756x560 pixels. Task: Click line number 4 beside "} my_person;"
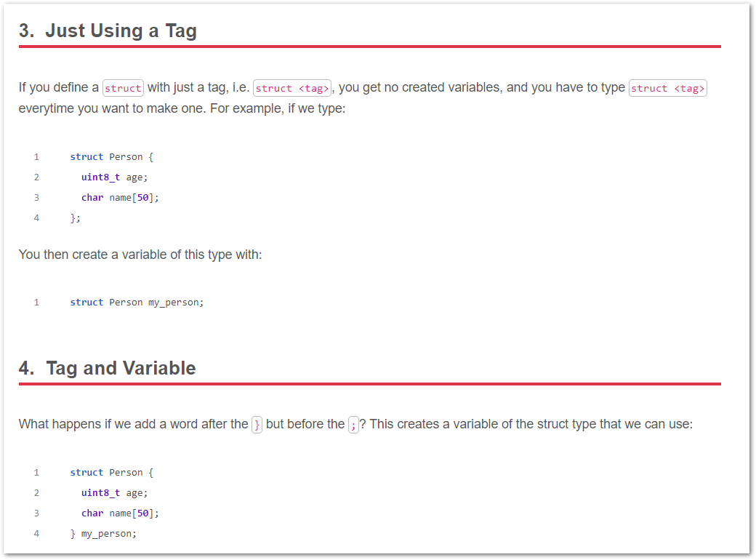click(36, 534)
